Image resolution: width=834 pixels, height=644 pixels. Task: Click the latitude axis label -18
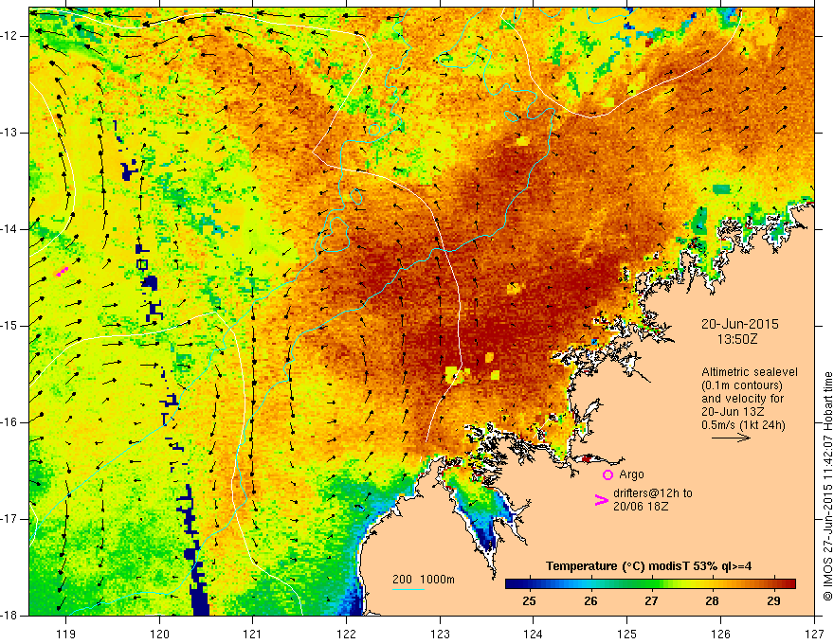(x=10, y=616)
